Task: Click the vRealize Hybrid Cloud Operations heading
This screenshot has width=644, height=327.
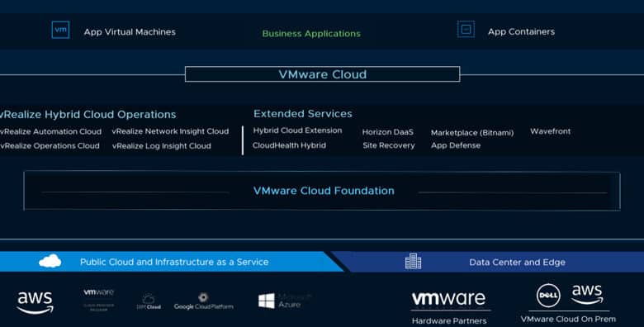Action: coord(88,115)
